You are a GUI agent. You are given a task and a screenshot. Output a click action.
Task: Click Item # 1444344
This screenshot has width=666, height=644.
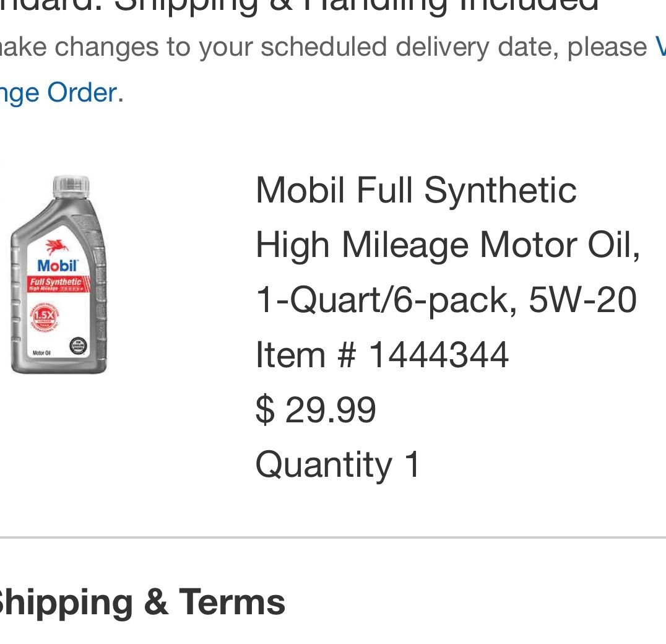(x=381, y=355)
